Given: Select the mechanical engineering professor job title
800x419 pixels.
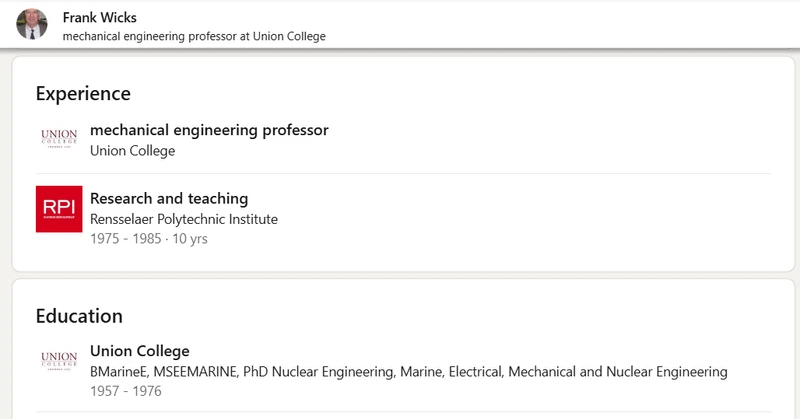Looking at the screenshot, I should point(209,130).
